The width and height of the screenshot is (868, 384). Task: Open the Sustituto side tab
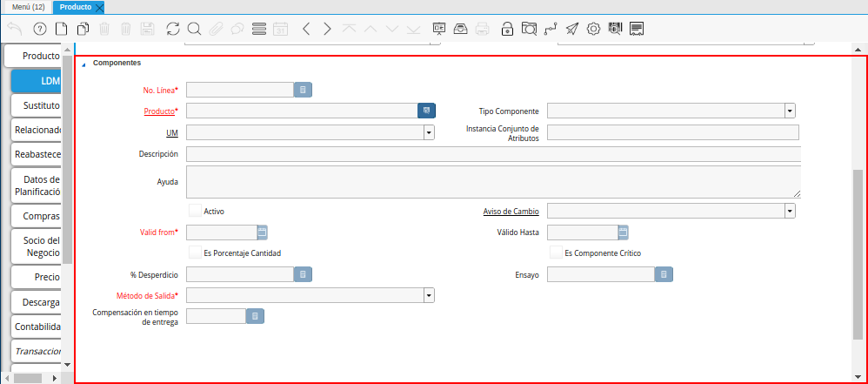(x=37, y=105)
